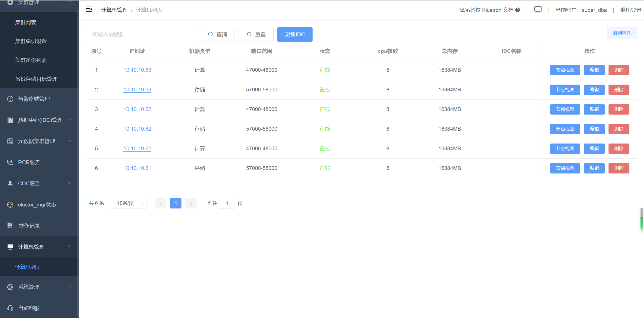Click the 告警终端管理 alert icon
Screen dimensions: 644x318
point(10,99)
